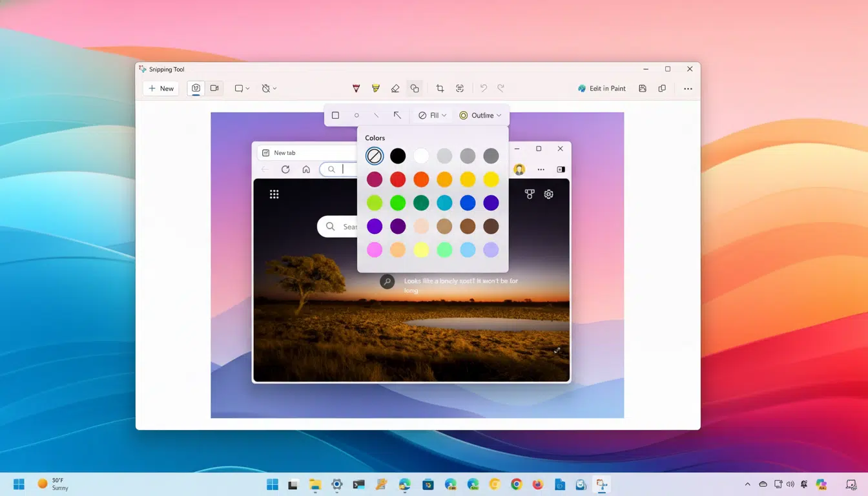Screen dimensions: 868x496
Task: Open the See more three-dots menu
Action: (688, 88)
